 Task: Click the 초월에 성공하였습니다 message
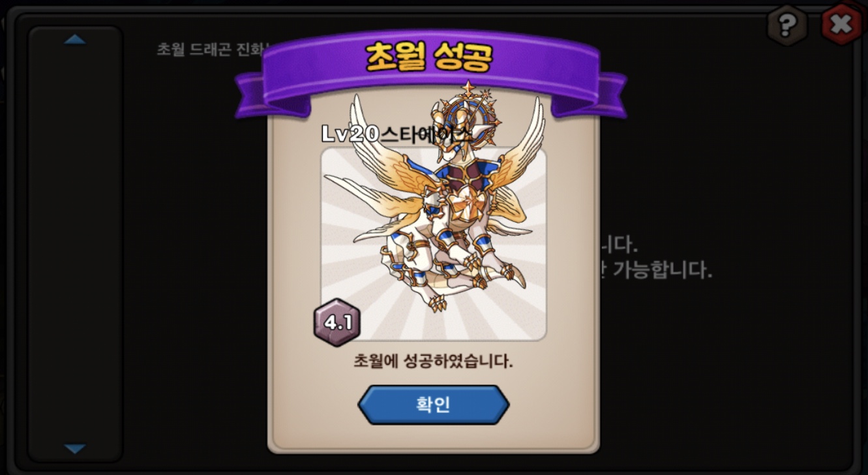click(433, 361)
